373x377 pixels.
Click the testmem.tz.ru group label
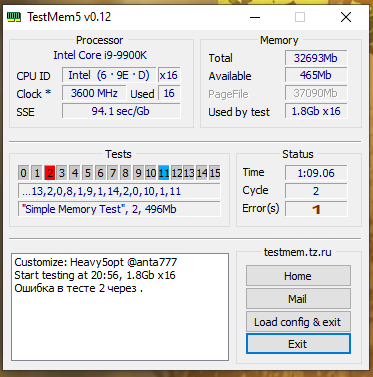[298, 252]
